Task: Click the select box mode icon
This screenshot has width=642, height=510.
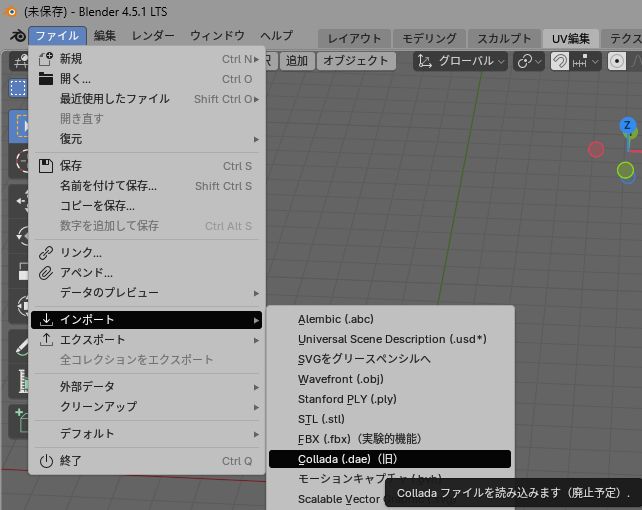Action: (x=18, y=88)
